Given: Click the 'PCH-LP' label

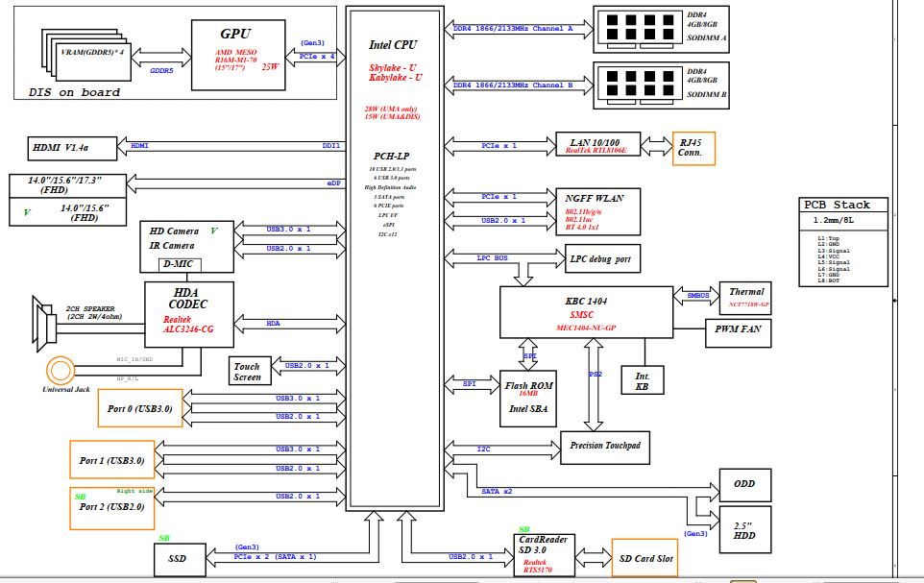Looking at the screenshot, I should [x=391, y=157].
